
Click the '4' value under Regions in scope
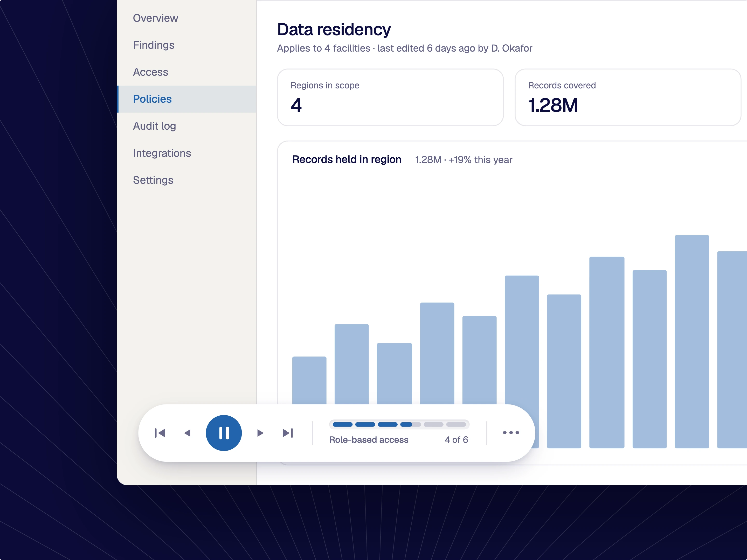pos(296,105)
